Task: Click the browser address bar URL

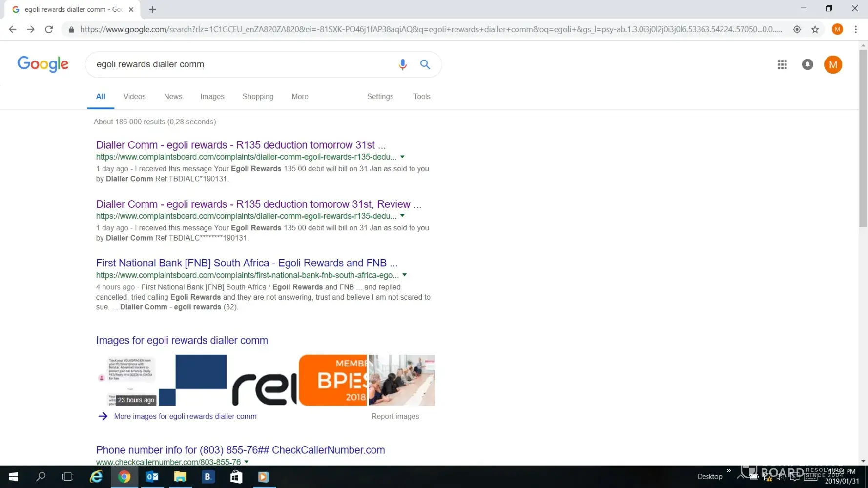Action: point(431,29)
